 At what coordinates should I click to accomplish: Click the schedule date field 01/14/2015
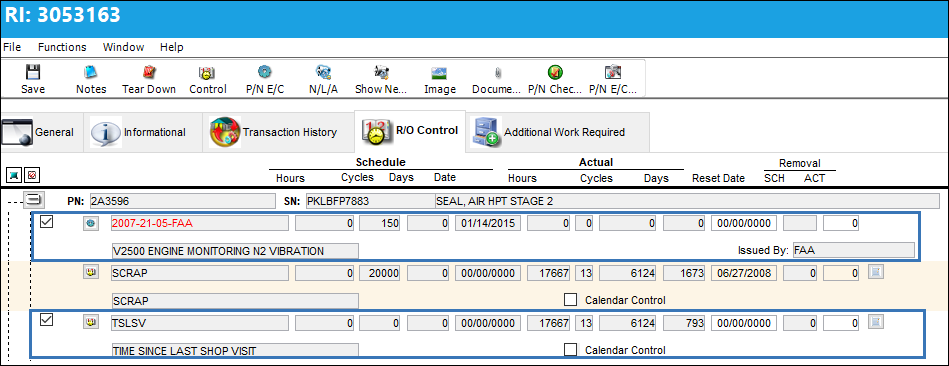pyautogui.click(x=487, y=223)
